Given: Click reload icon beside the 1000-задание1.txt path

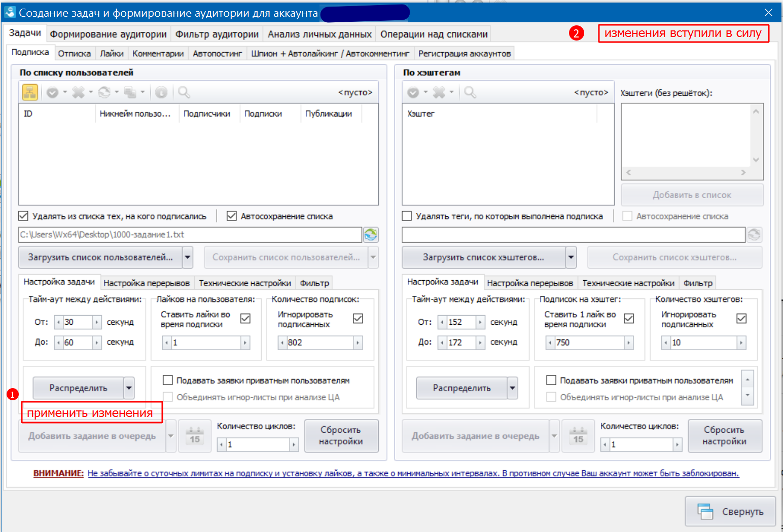Looking at the screenshot, I should click(371, 235).
